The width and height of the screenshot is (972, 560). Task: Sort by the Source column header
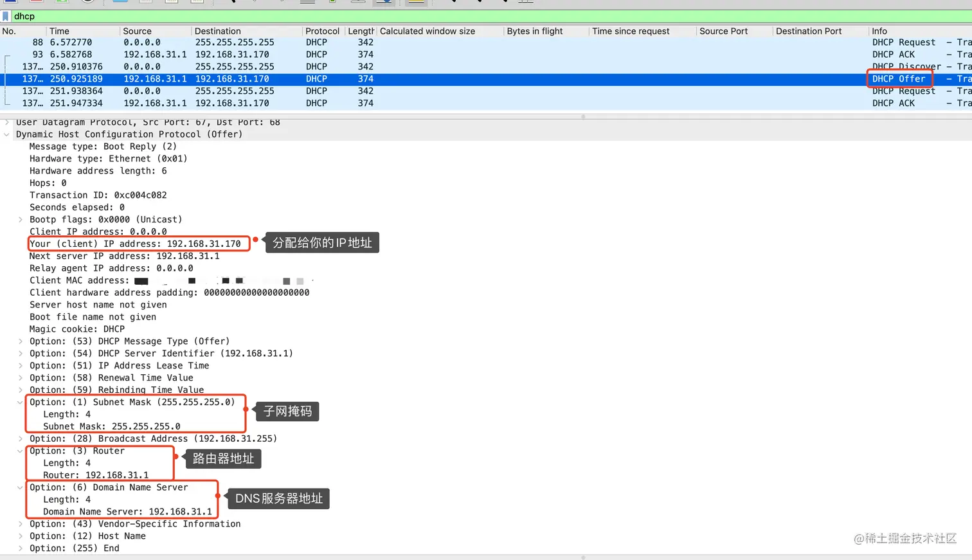(156, 31)
